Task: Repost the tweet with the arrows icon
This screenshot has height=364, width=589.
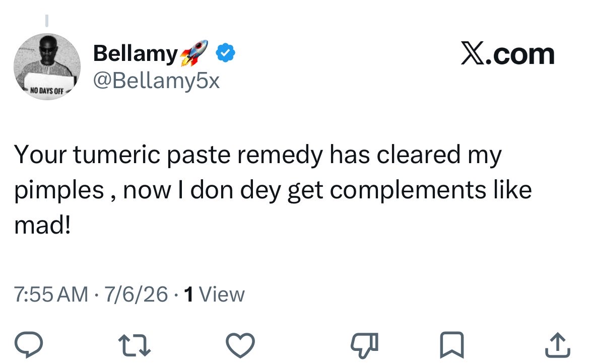Action: point(135,345)
